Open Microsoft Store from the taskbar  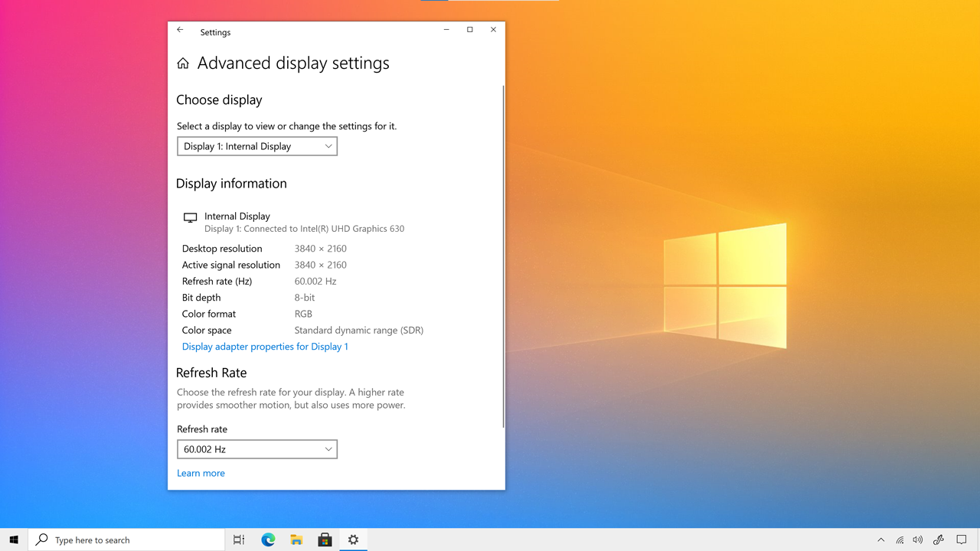[325, 540]
